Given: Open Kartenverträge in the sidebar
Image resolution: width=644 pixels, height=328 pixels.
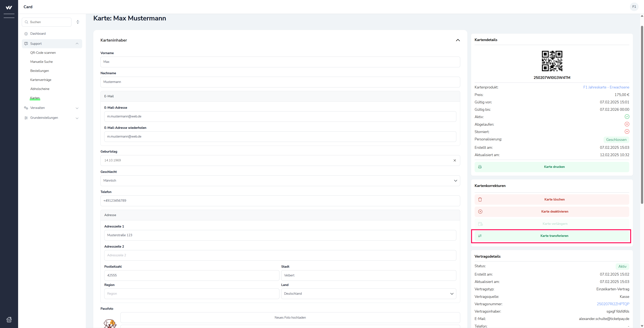Looking at the screenshot, I should pos(41,80).
